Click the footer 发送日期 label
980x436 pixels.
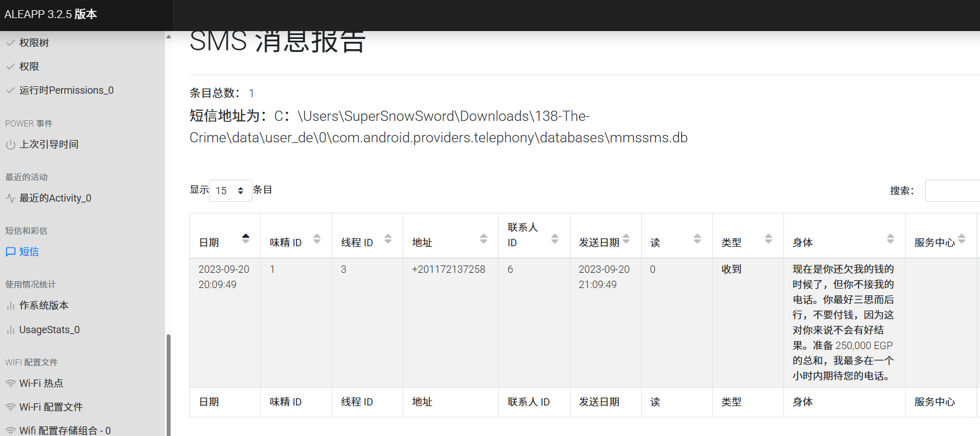(x=599, y=402)
